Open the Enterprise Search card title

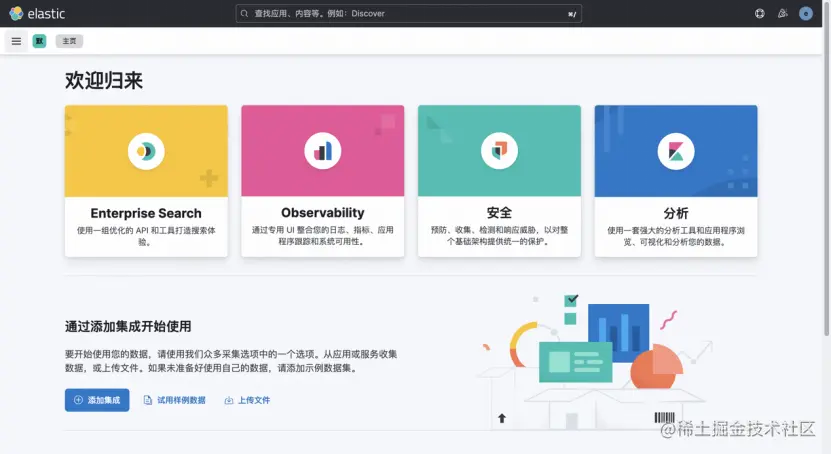(146, 213)
